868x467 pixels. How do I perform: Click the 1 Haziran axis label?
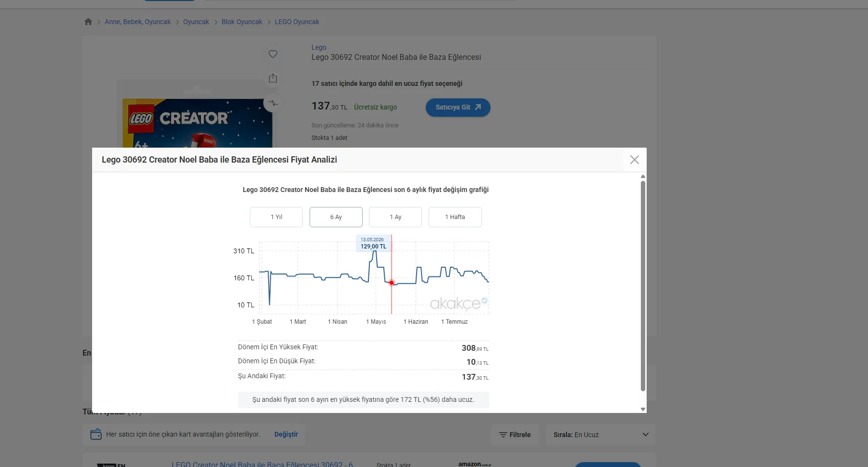coord(416,322)
